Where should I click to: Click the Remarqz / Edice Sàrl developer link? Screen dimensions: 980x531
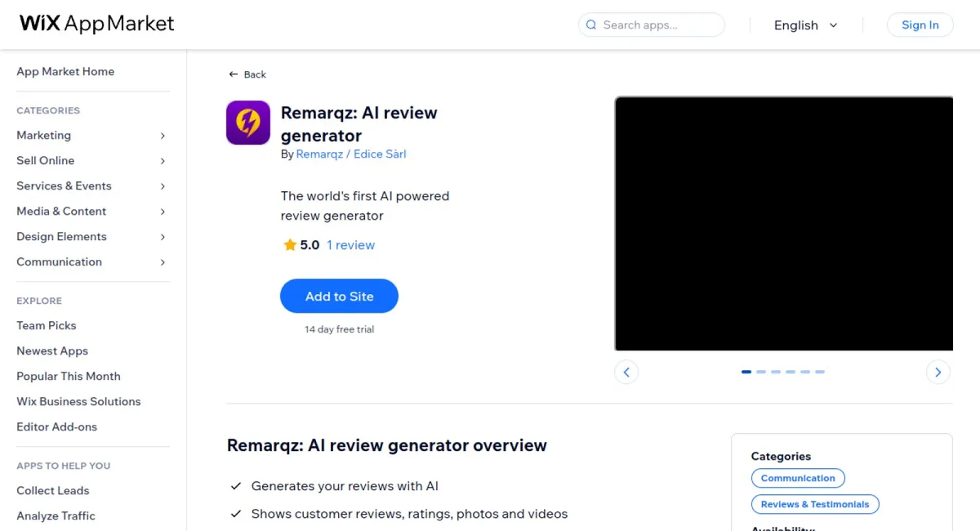351,154
